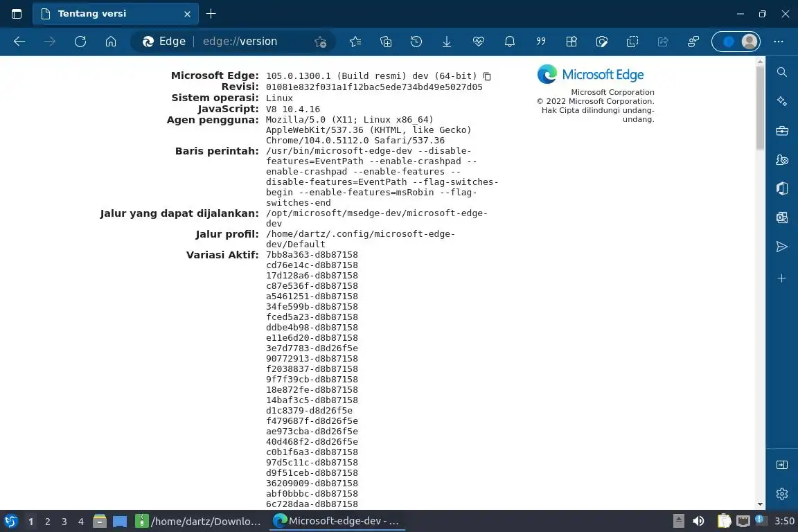Open the Tools briefcase in sidebar

pyautogui.click(x=782, y=131)
